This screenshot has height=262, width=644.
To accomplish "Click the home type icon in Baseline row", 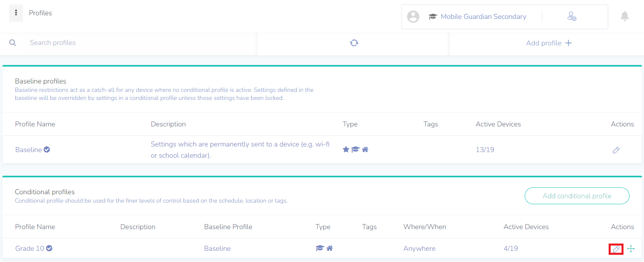I will (x=365, y=149).
